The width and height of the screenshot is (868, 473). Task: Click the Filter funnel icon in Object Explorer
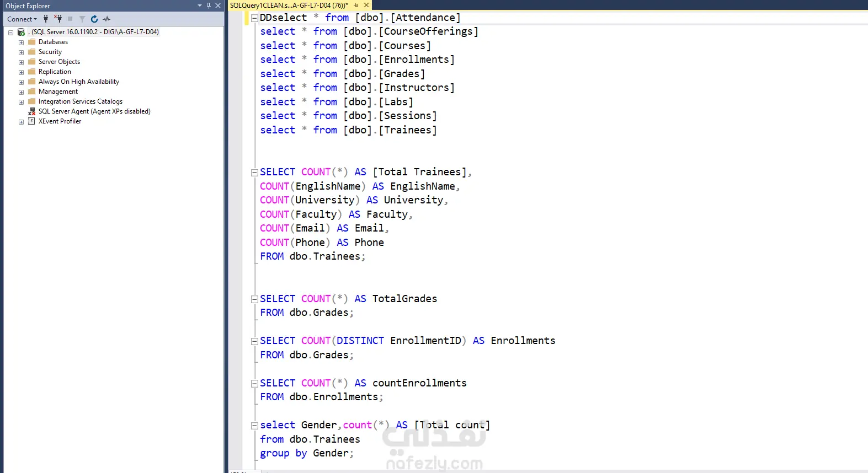tap(82, 19)
